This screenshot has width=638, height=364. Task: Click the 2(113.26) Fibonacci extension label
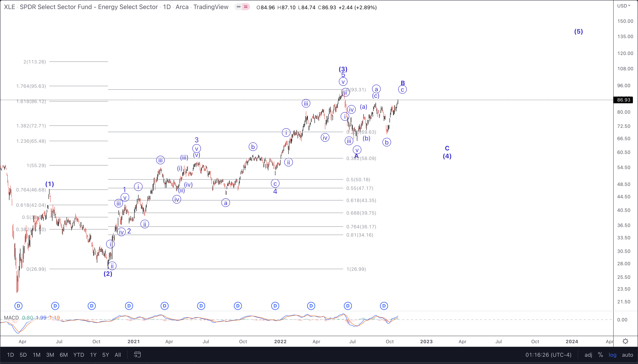pyautogui.click(x=35, y=62)
